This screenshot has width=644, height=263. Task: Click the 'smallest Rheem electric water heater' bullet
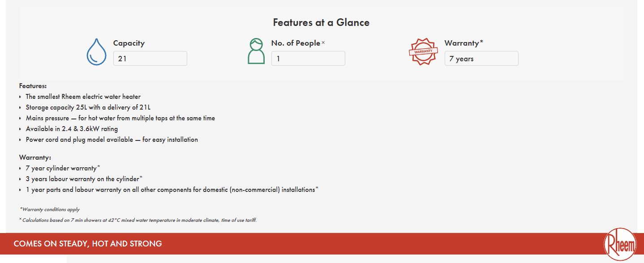pyautogui.click(x=83, y=97)
